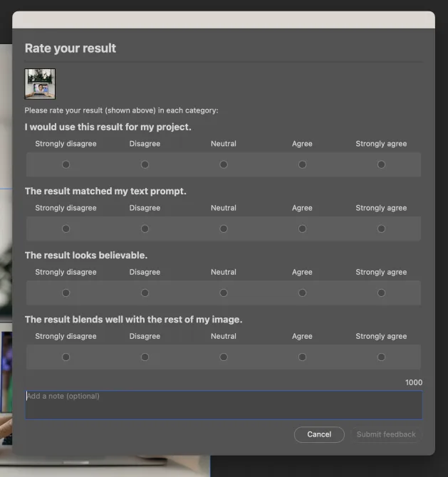Viewport: 448px width, 477px height.
Task: Click Submit feedback button
Action: pyautogui.click(x=386, y=434)
